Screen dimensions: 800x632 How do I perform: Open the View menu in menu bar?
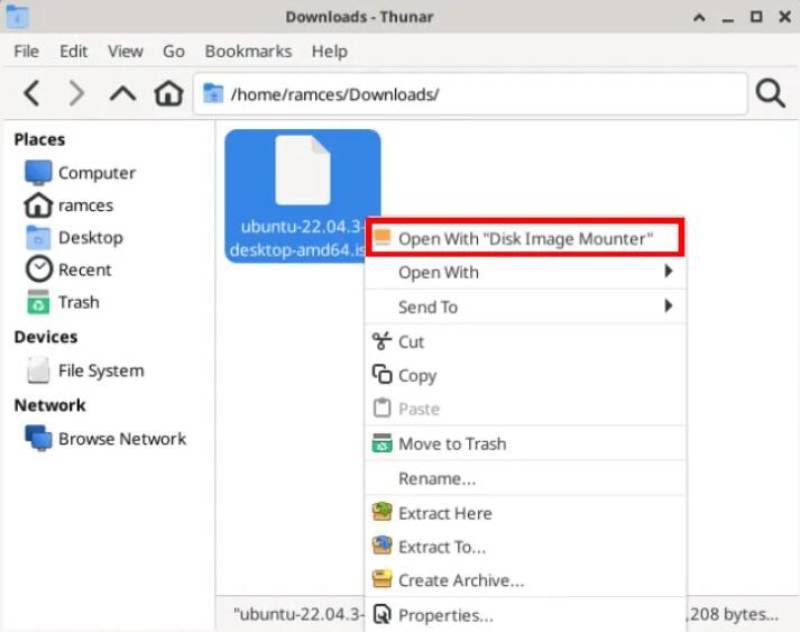pyautogui.click(x=125, y=51)
